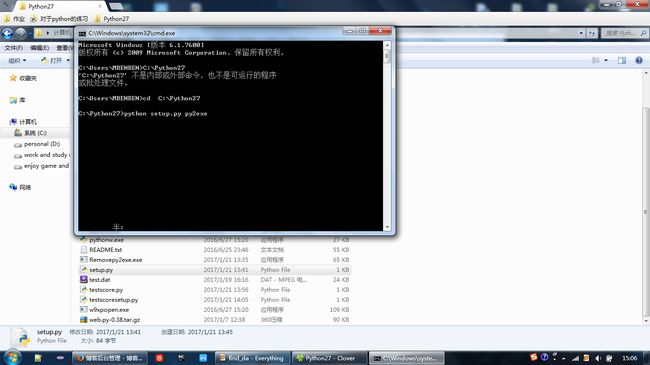The height and width of the screenshot is (365, 650).
Task: Toggle the preview pane
Action: click(622, 61)
